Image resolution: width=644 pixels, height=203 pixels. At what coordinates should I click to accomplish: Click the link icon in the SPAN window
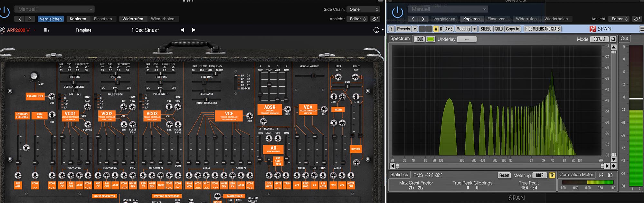click(x=637, y=19)
